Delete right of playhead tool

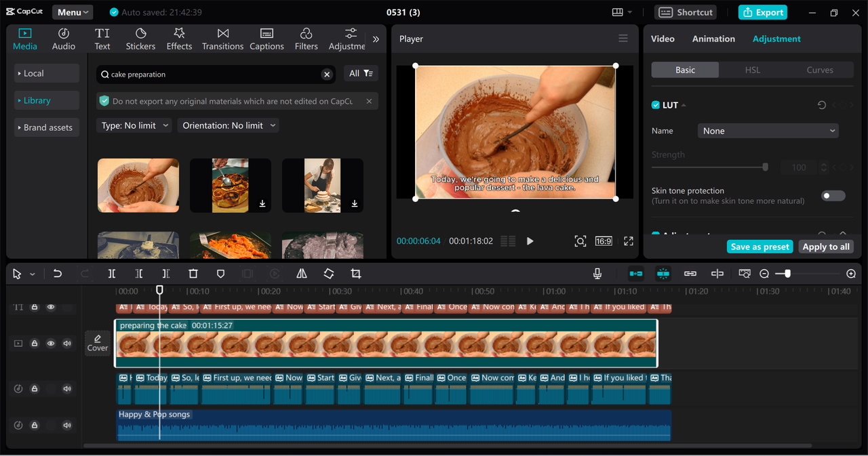click(x=166, y=274)
